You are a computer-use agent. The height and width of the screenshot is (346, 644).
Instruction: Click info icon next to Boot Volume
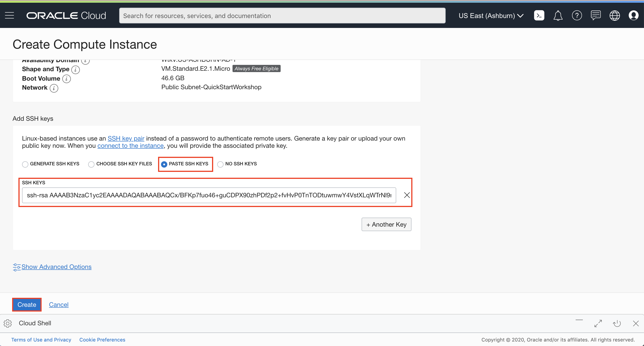click(67, 79)
